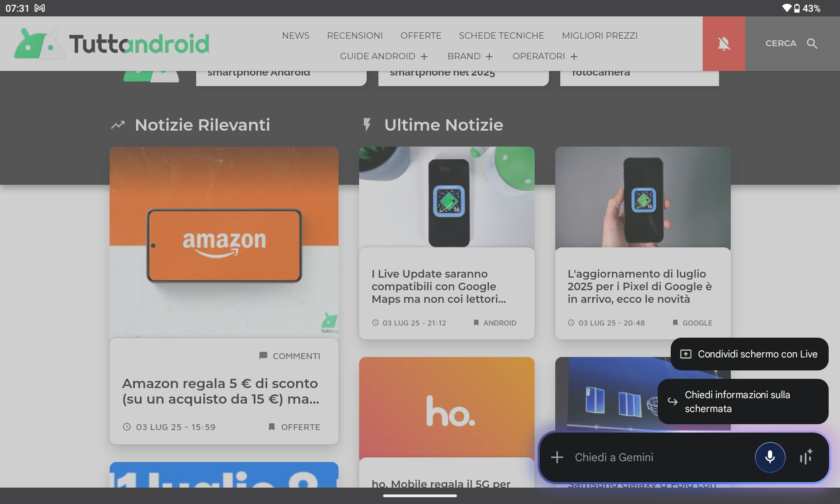This screenshot has width=840, height=504.
Task: Tap Condividi schermo con Live button
Action: click(750, 354)
